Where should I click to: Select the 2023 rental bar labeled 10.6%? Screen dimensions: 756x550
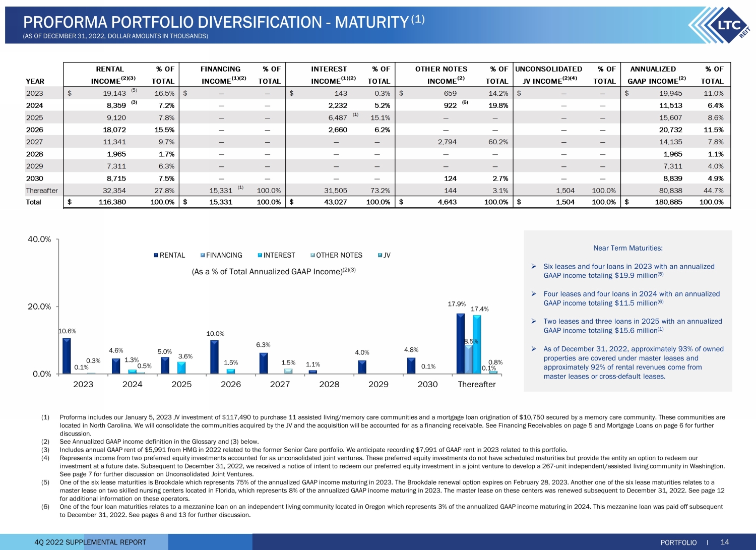[67, 356]
